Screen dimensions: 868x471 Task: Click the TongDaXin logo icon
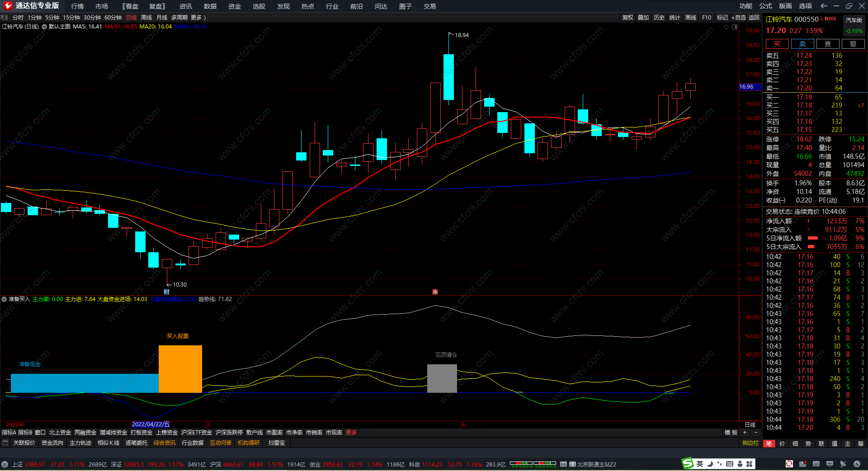(x=8, y=6)
